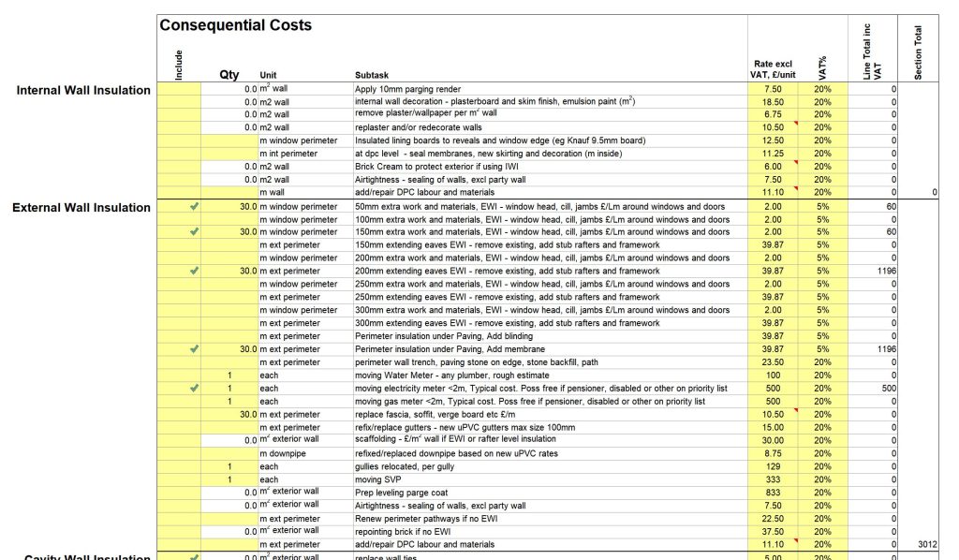Select quantity cell for scaffolding row
Image resolution: width=959 pixels, height=560 pixels.
pyautogui.click(x=229, y=440)
